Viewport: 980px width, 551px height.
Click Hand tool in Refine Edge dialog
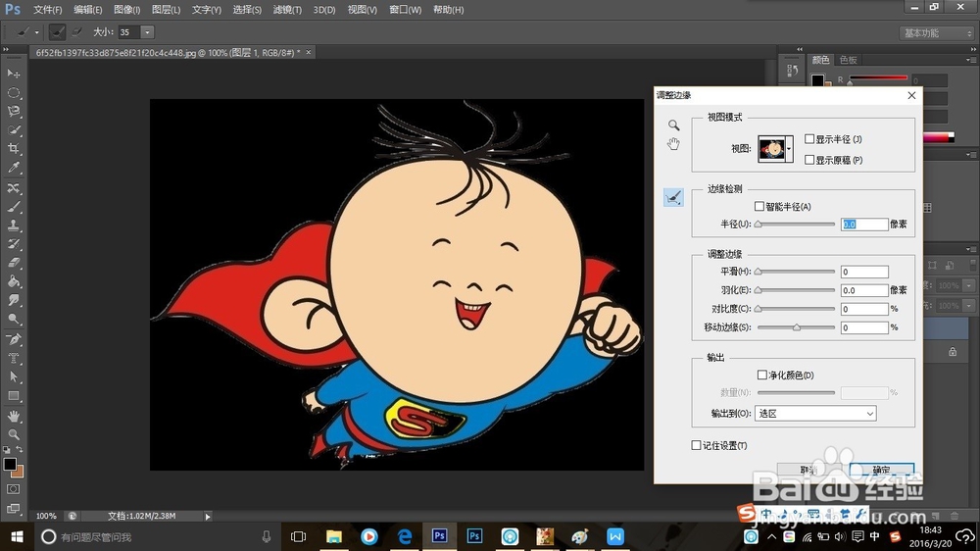(673, 144)
